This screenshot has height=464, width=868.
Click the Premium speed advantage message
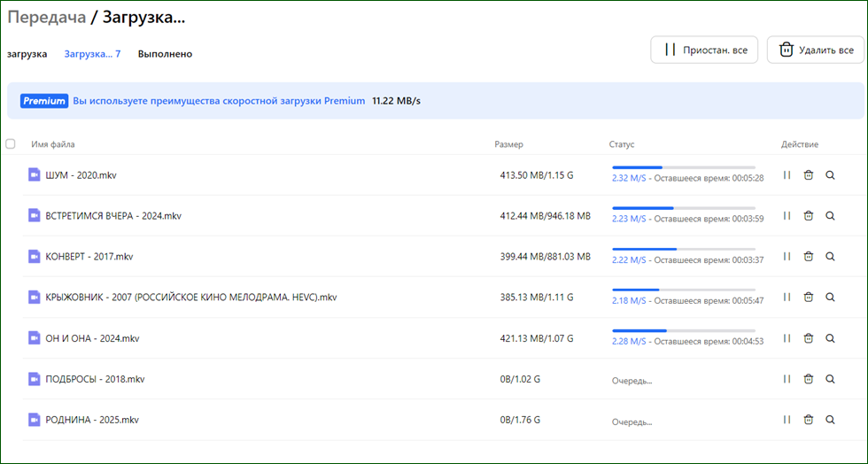pos(220,101)
